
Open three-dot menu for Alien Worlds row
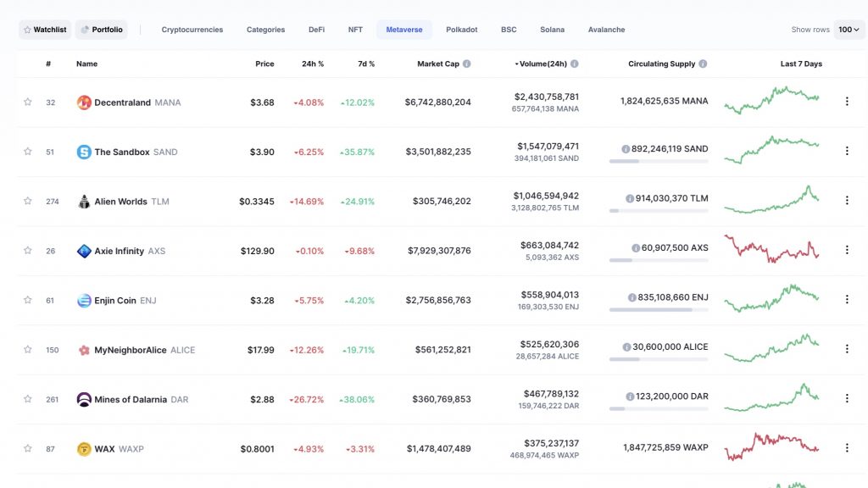(847, 200)
